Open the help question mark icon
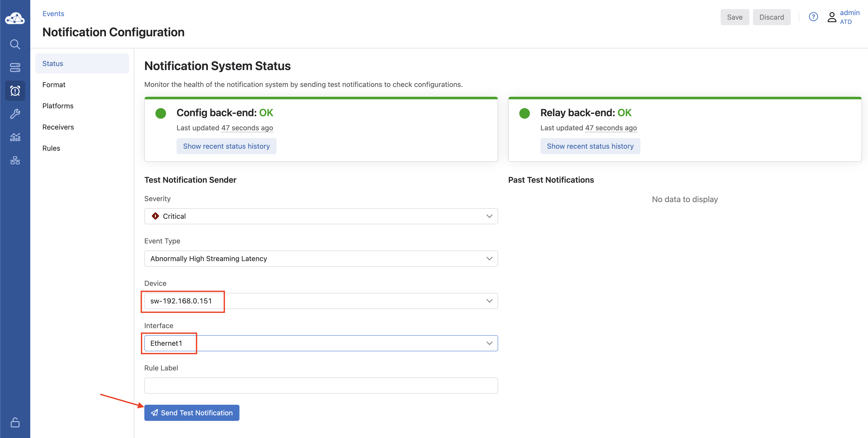This screenshot has width=868, height=438. (813, 17)
